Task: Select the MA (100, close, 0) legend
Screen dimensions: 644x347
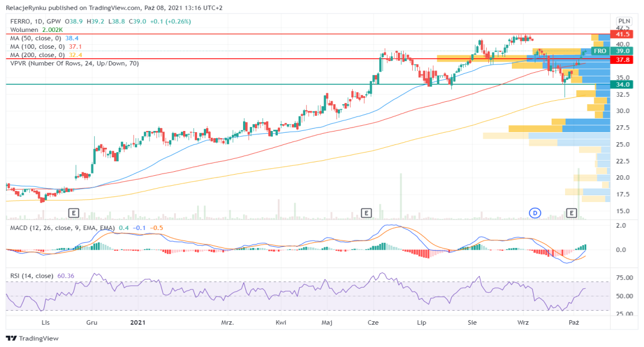Action: point(38,46)
